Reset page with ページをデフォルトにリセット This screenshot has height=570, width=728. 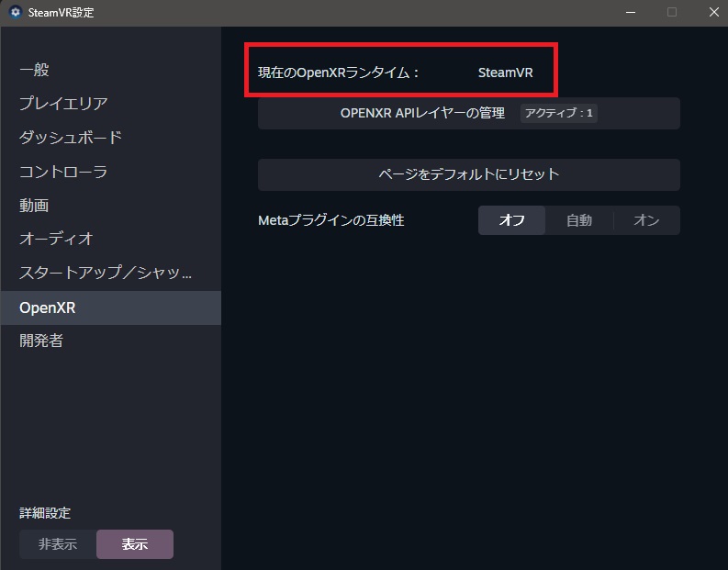[x=469, y=174]
